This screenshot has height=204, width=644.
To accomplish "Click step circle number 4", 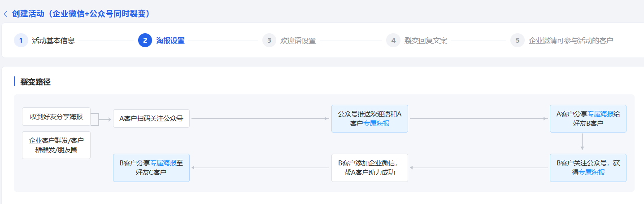I will [393, 40].
